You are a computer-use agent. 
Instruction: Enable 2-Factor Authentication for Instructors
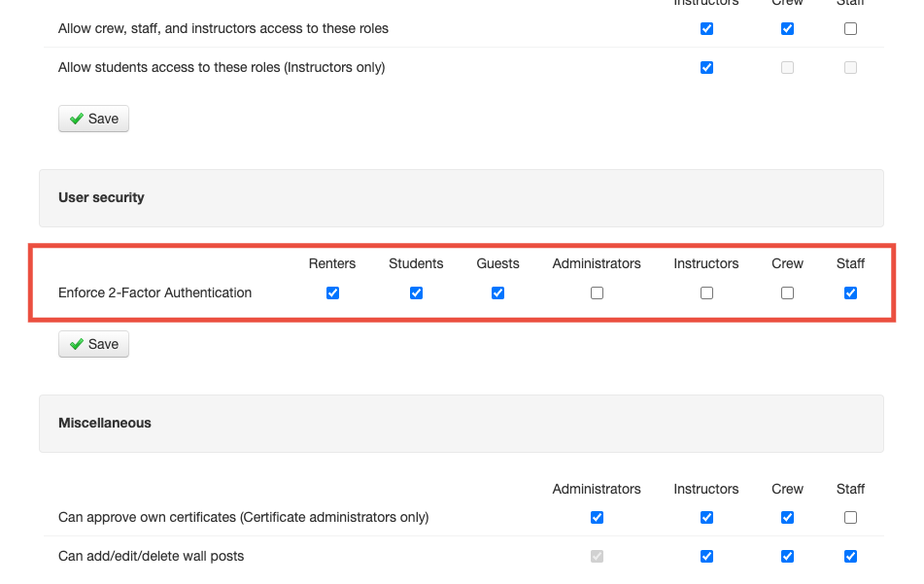click(706, 292)
